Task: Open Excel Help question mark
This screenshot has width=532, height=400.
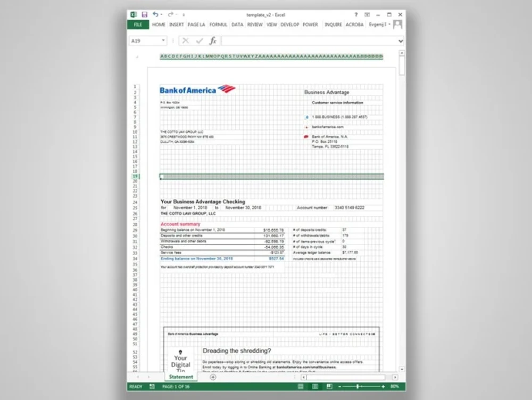Action: click(x=356, y=14)
